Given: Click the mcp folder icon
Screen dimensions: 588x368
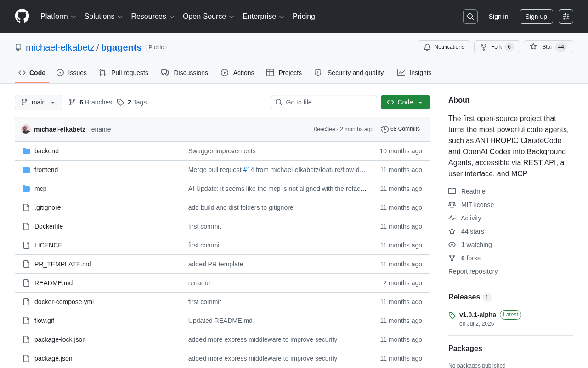Looking at the screenshot, I should point(26,189).
